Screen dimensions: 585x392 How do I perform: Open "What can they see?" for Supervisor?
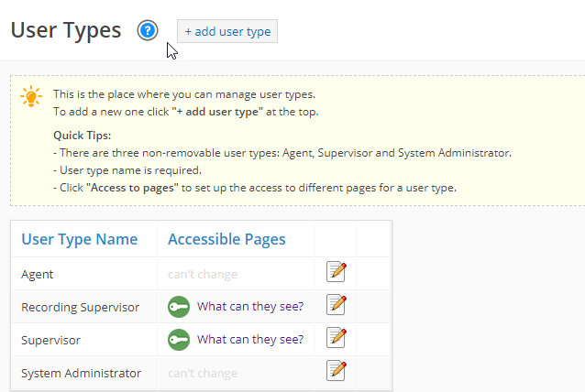[x=250, y=340]
